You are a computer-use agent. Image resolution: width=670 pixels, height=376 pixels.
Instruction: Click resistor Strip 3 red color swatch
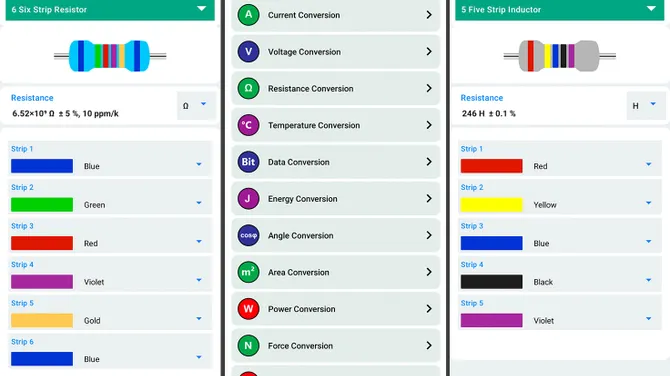pyautogui.click(x=42, y=243)
